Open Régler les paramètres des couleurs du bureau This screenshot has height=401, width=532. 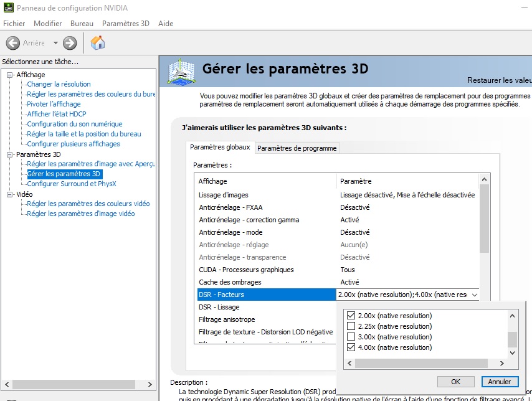[x=91, y=94]
